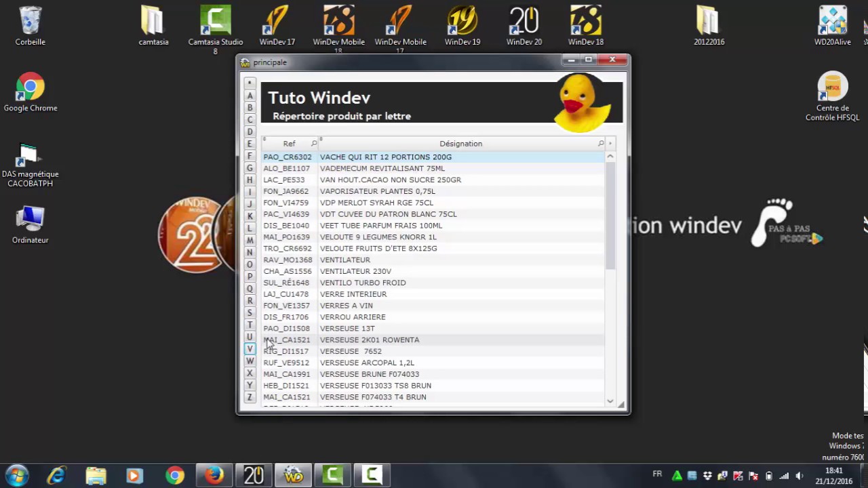Screen dimensions: 868x488
Task: Open the Corbeille recycle bin icon
Action: [x=30, y=26]
